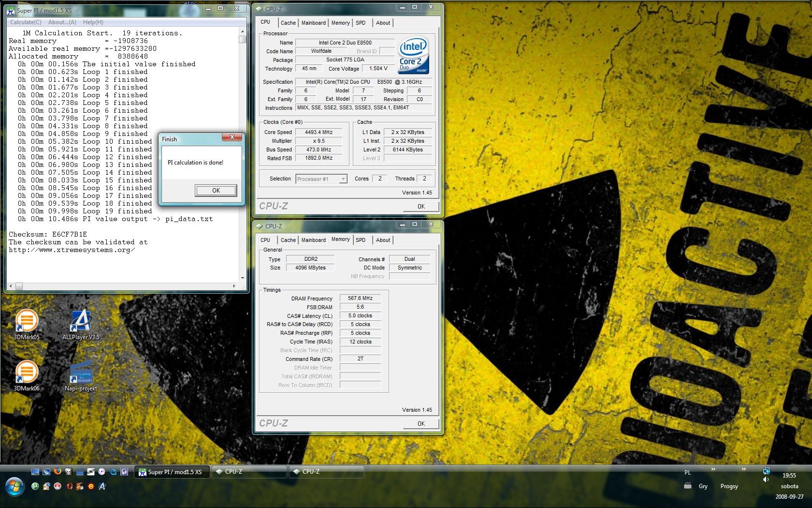Click the smiley sun quick launch icon
The height and width of the screenshot is (508, 812).
[91, 486]
